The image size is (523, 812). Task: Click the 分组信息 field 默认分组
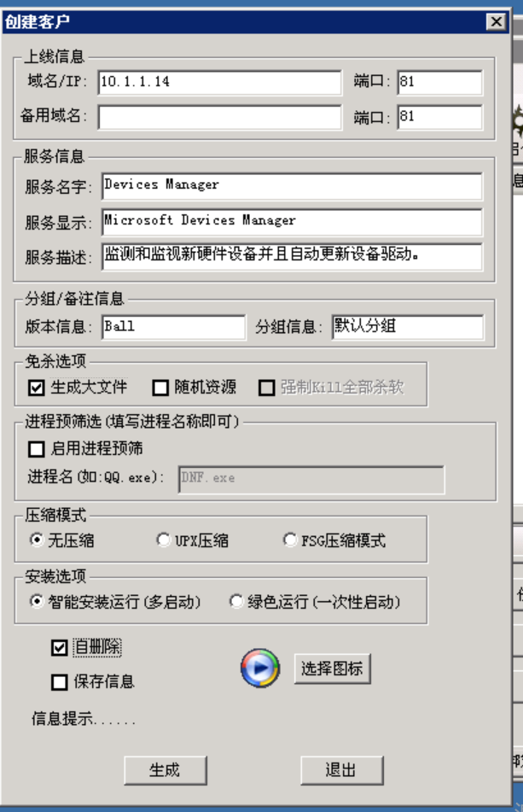[408, 327]
